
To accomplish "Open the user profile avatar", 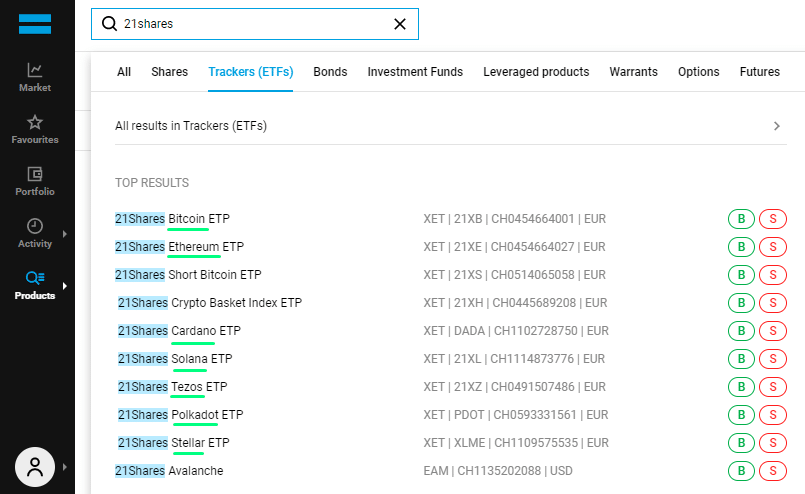I will [x=35, y=467].
